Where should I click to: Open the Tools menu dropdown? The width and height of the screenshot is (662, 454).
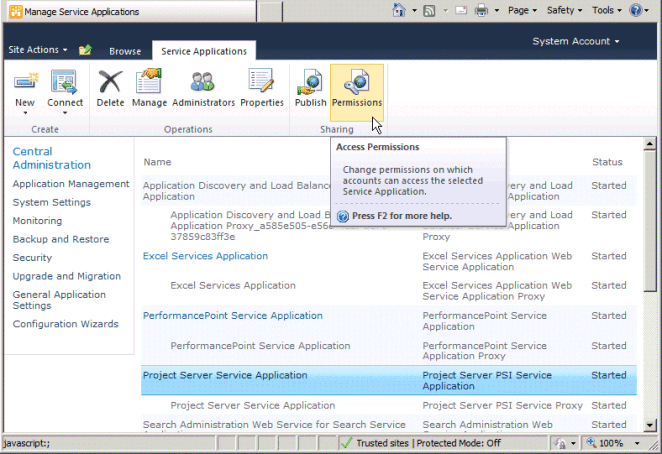[607, 10]
